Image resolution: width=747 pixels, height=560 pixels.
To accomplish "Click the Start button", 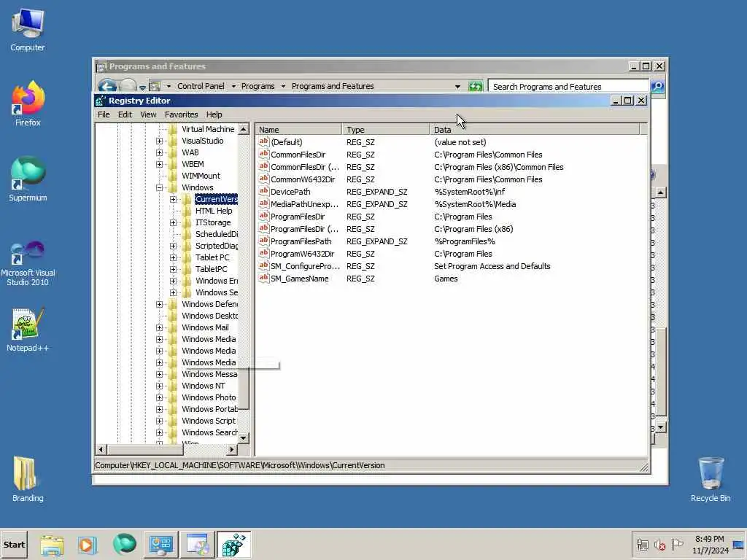I will (x=14, y=545).
